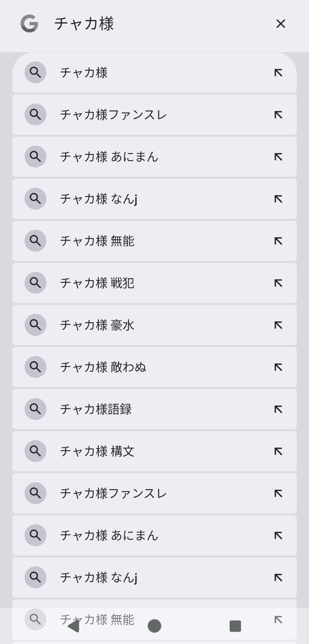Viewport: 309px width, 644px height.
Task: Tap the insert arrow for チャカ様 戦犯
Action: tap(278, 283)
